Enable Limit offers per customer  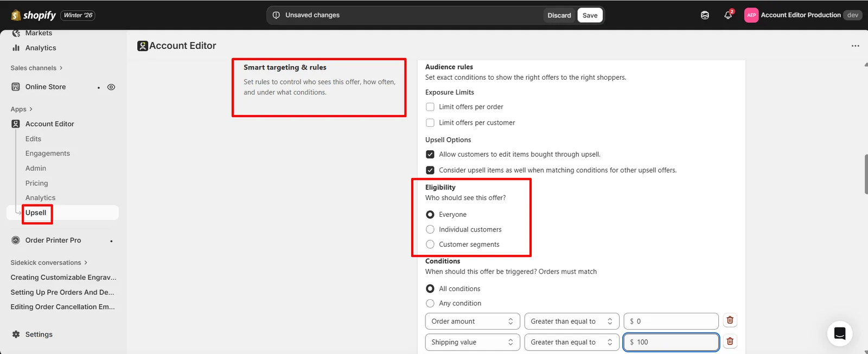click(430, 123)
